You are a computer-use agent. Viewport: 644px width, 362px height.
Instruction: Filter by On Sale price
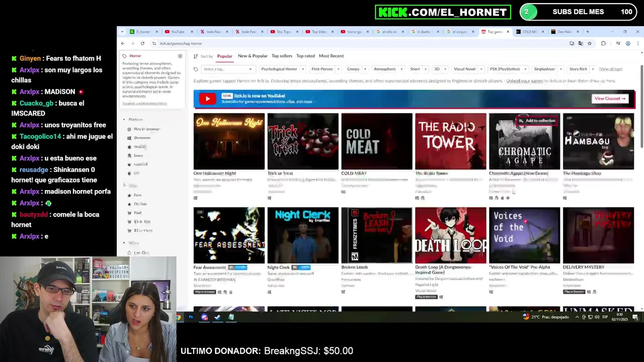[x=140, y=204]
